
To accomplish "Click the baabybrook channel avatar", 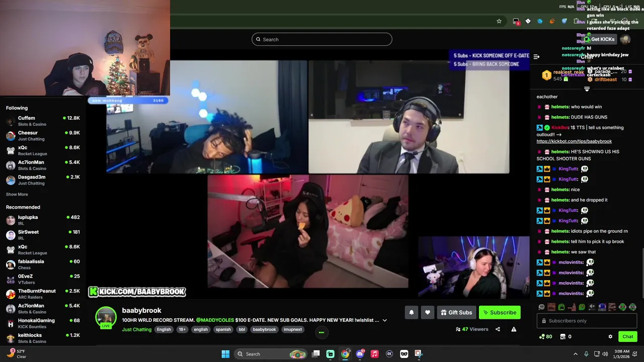I will (106, 318).
